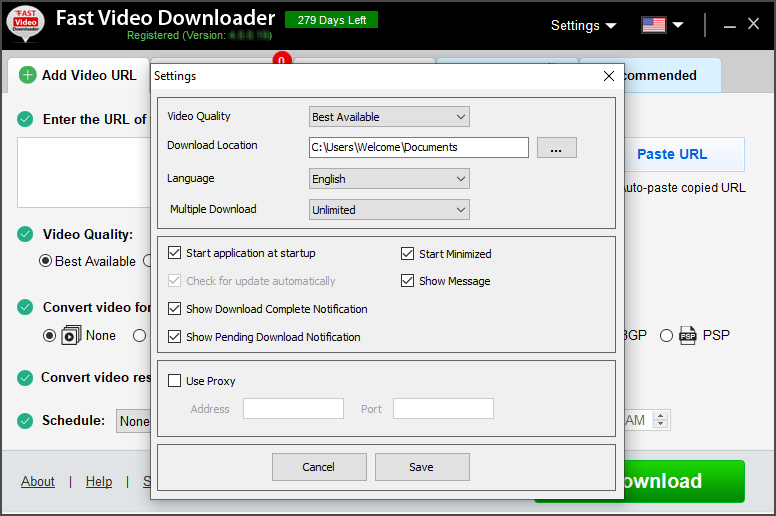Enable the Use Proxy checkbox
The width and height of the screenshot is (776, 516).
point(175,381)
